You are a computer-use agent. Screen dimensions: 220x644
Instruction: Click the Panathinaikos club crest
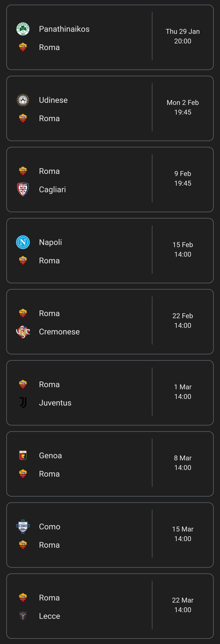click(23, 29)
